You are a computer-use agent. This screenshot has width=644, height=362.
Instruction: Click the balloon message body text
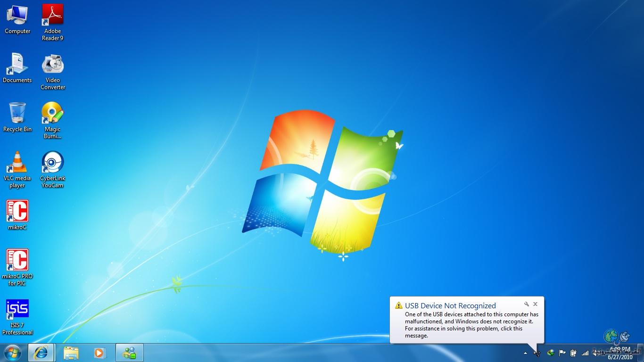pos(471,325)
